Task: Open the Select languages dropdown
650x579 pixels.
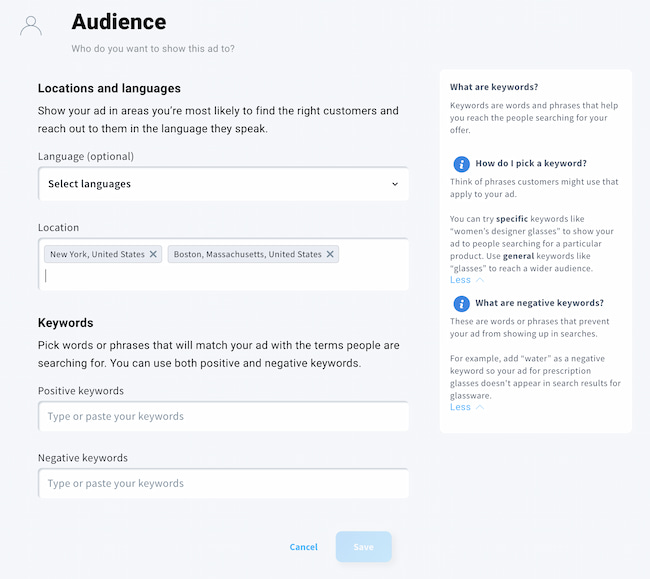Action: (223, 184)
